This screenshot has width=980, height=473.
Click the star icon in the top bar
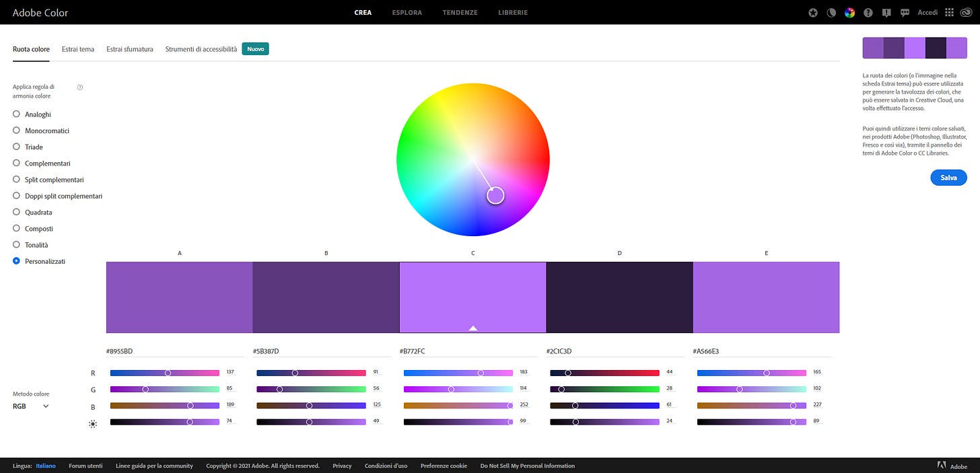point(813,12)
